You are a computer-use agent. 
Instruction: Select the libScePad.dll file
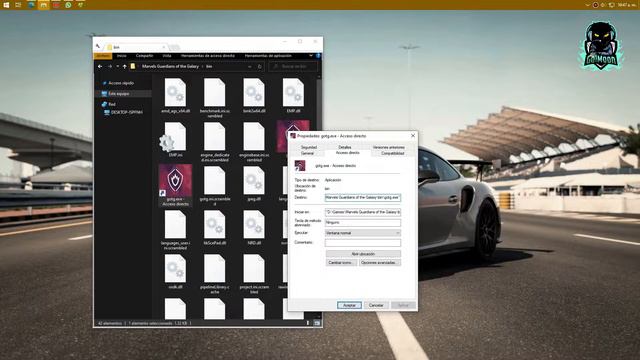point(215,228)
